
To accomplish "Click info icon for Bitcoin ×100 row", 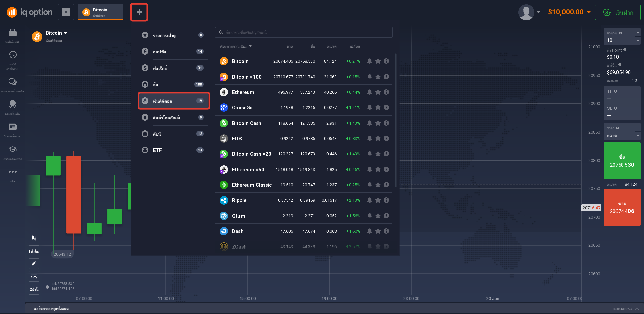I will click(x=386, y=77).
